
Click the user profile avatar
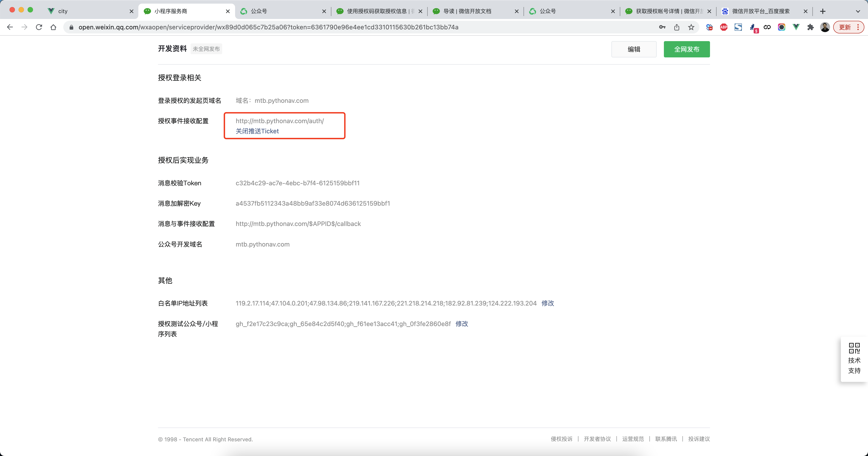[x=825, y=27]
